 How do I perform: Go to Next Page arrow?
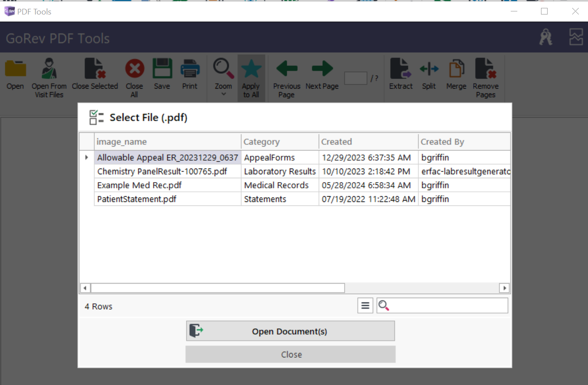322,68
